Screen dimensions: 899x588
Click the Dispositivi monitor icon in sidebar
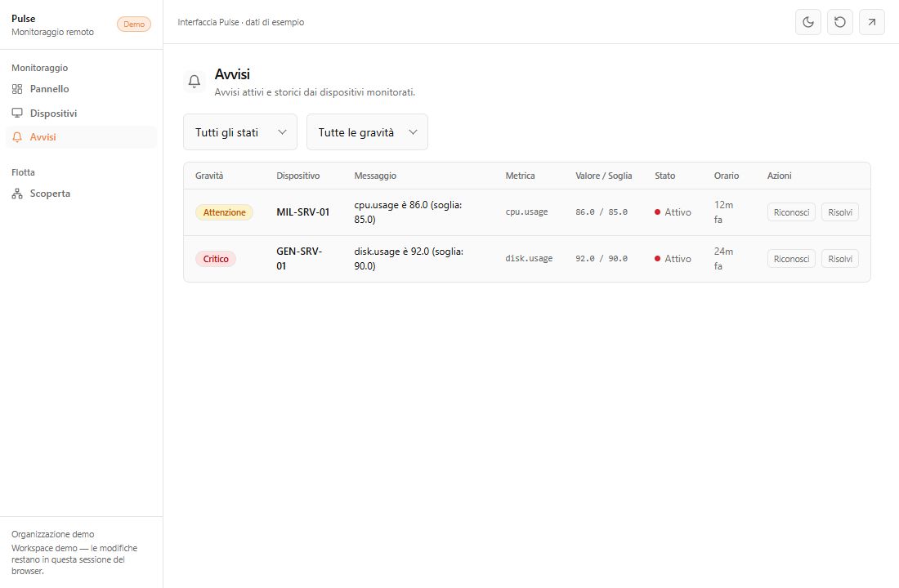[17, 113]
